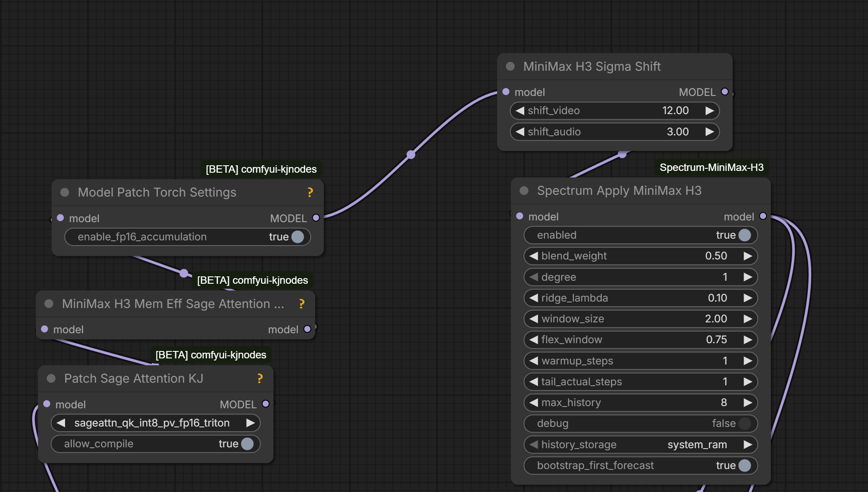
Task: Decrease blend_weight value
Action: click(534, 256)
